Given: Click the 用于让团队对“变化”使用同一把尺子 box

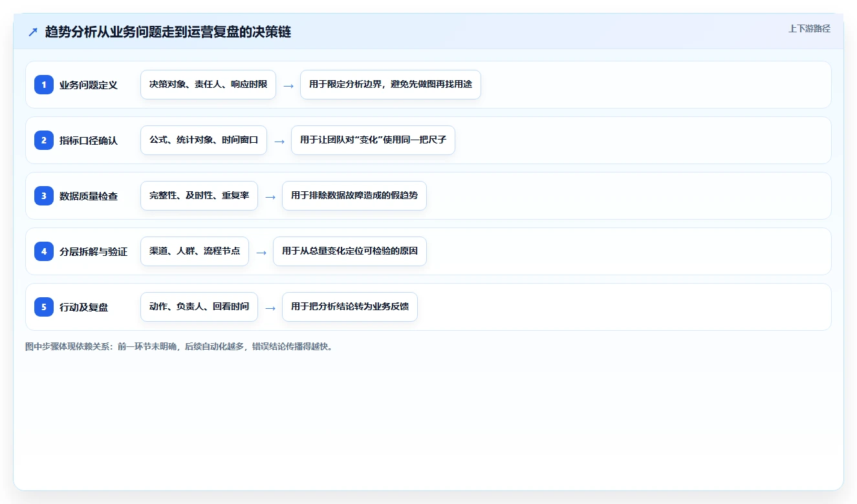Looking at the screenshot, I should pyautogui.click(x=373, y=140).
